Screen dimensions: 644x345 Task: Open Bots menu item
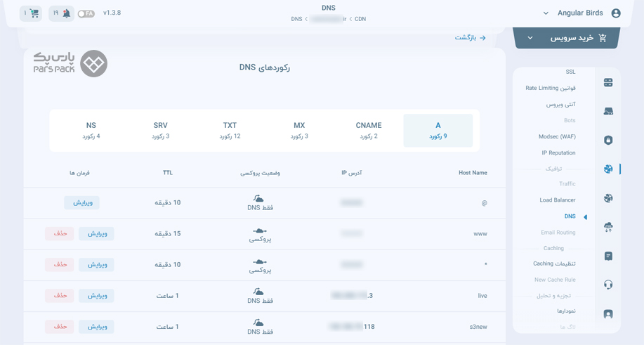[x=570, y=120]
